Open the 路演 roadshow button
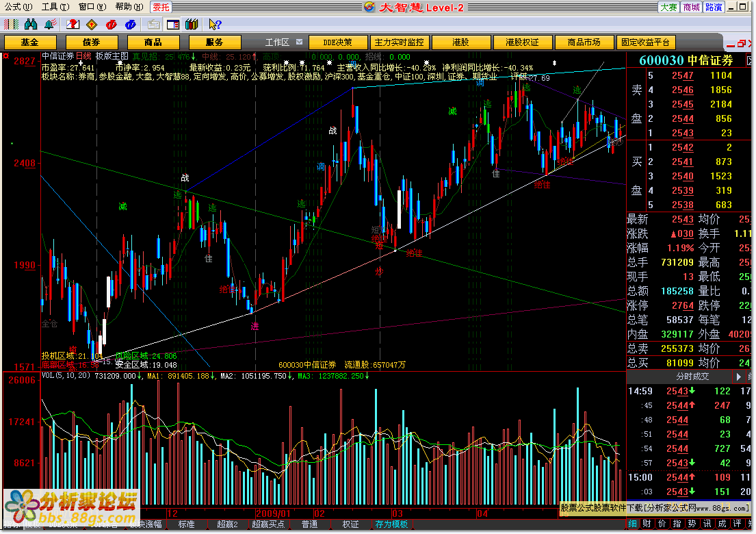Screen dimensions: 756x534 (714, 7)
